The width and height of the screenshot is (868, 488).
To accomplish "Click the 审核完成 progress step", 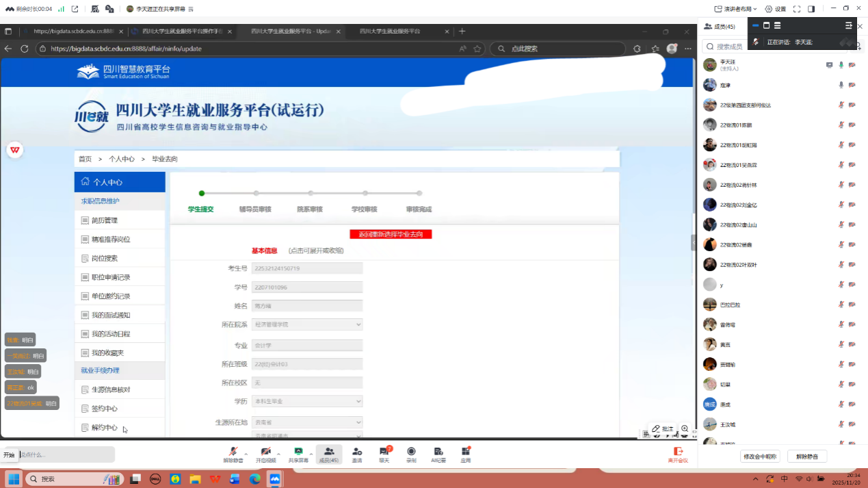I will [x=419, y=209].
